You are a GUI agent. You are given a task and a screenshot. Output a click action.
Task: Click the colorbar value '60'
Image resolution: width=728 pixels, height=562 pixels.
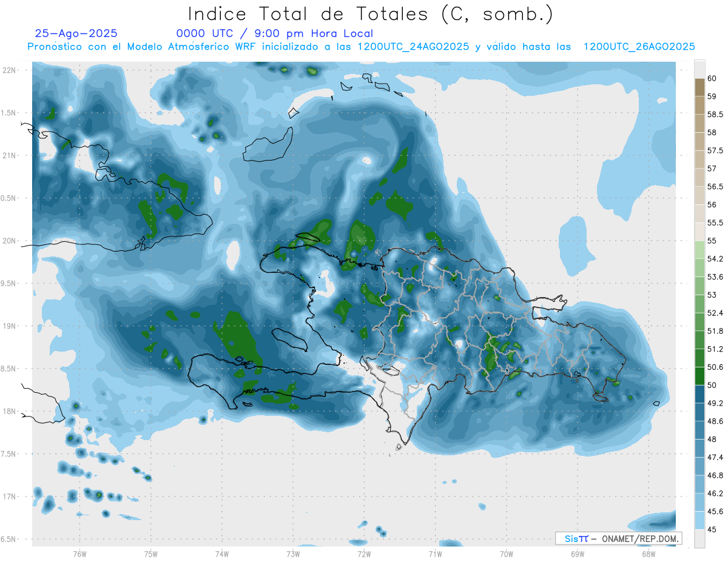712,78
